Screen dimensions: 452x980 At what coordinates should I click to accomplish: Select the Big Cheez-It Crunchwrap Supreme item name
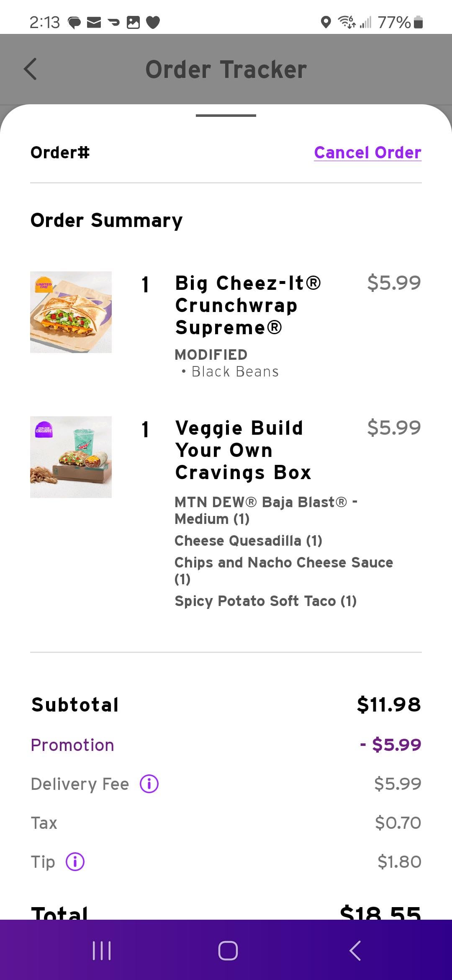pyautogui.click(x=248, y=305)
